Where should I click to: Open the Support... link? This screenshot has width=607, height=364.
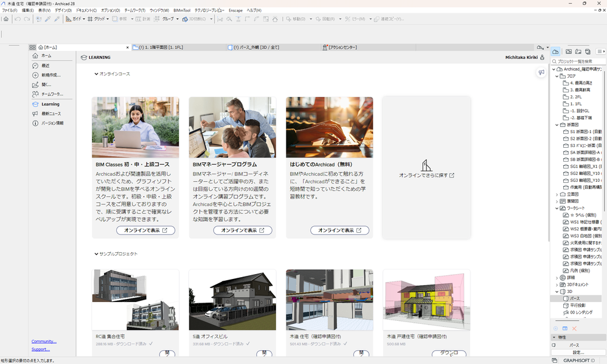[x=41, y=349]
